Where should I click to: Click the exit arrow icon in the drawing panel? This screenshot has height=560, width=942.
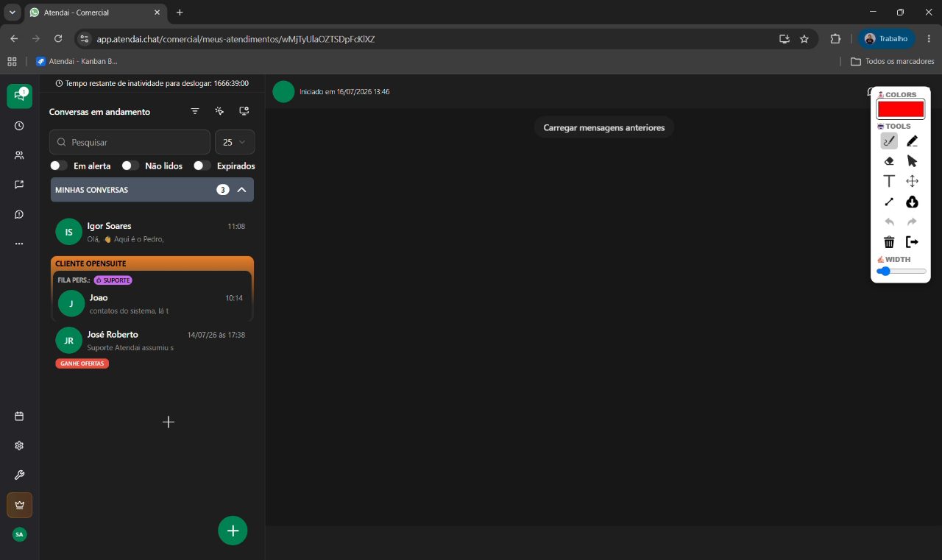[x=912, y=241]
